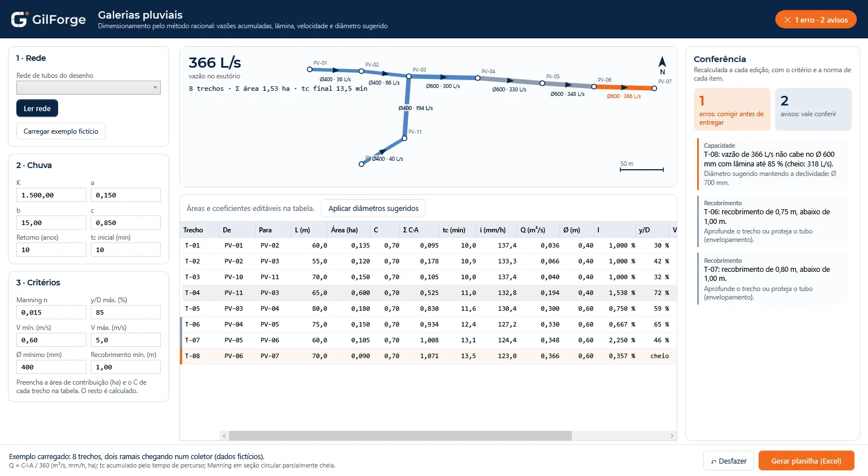Screen dimensions: 868x476
Task: Click the PV-07 outfall node
Action: (x=654, y=88)
